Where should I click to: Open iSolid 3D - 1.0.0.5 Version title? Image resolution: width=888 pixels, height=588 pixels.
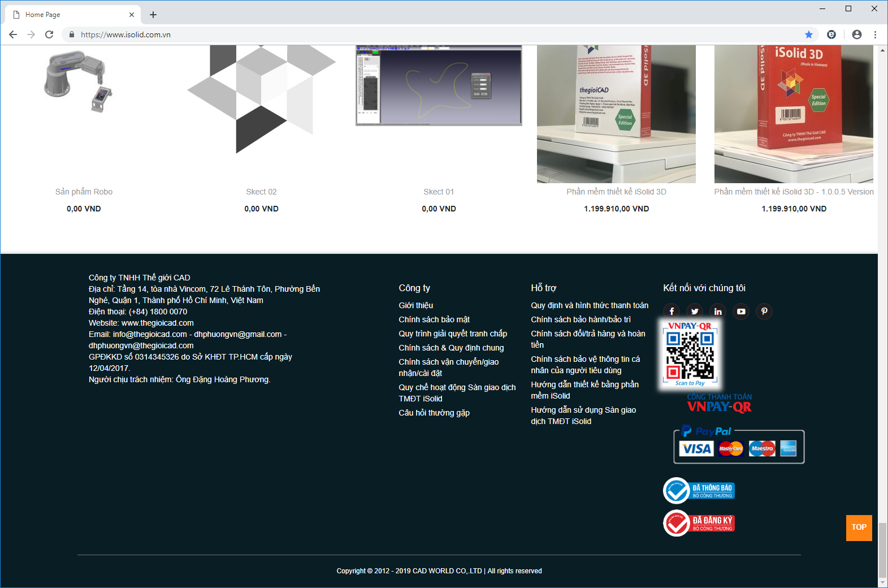pos(794,192)
